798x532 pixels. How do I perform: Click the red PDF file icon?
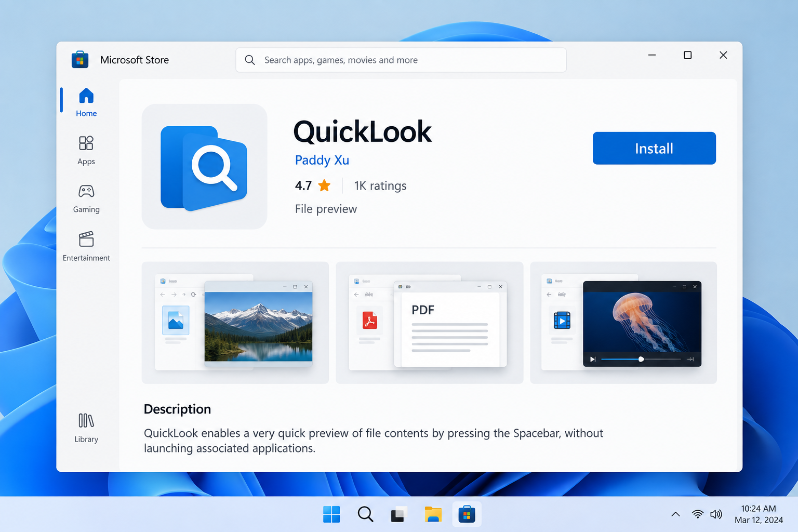[x=370, y=320]
